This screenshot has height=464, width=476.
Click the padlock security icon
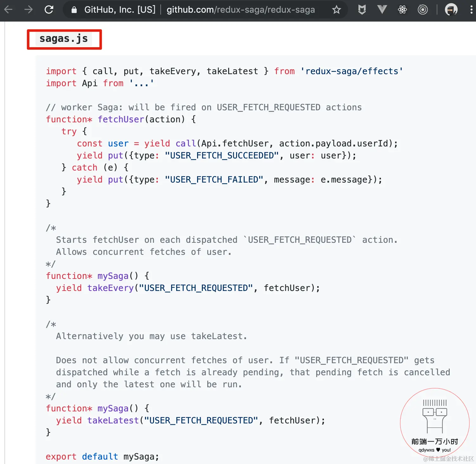click(x=74, y=10)
